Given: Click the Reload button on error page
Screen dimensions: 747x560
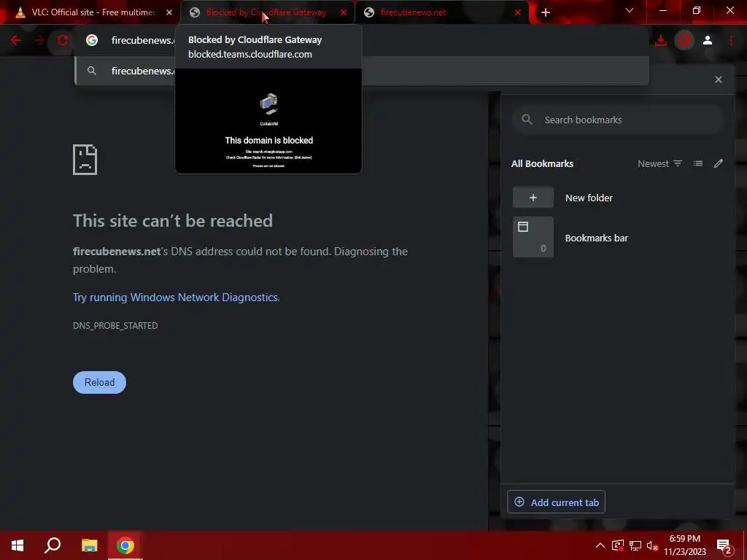Looking at the screenshot, I should pos(99,382).
